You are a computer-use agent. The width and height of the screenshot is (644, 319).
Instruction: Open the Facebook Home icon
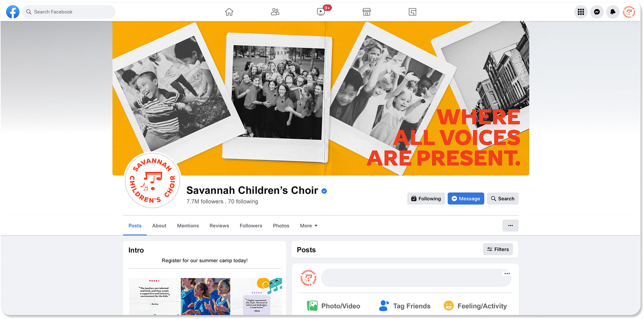pos(229,12)
